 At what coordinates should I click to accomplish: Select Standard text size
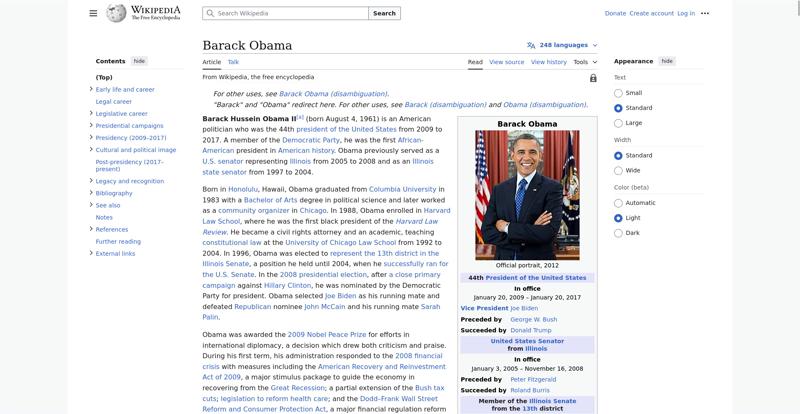[618, 108]
